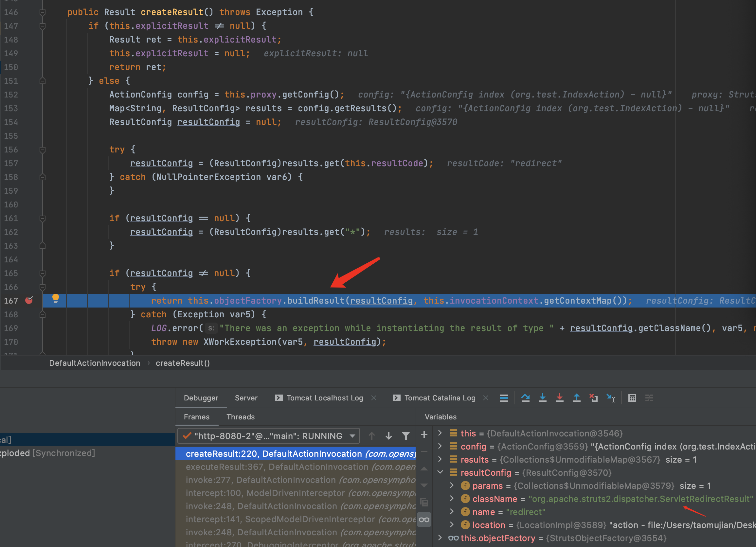The image size is (756, 547).
Task: Select frame executeResult:367 in Frames list
Action: (x=296, y=467)
